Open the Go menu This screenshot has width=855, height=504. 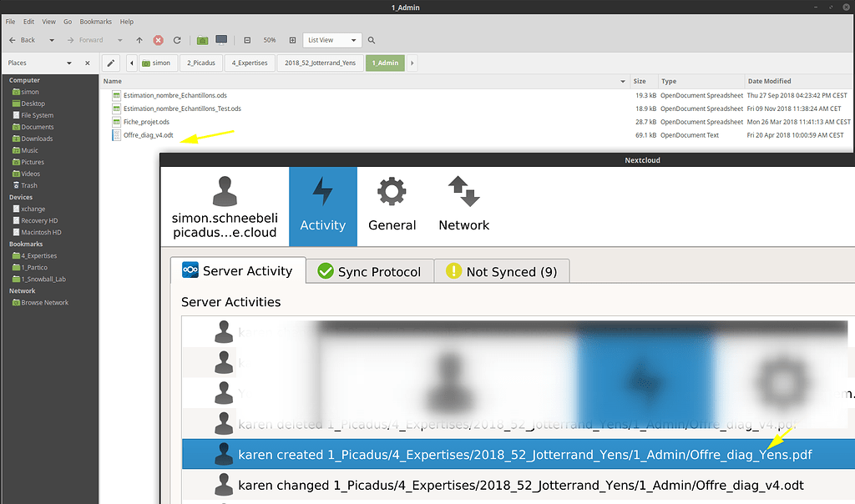pos(68,22)
